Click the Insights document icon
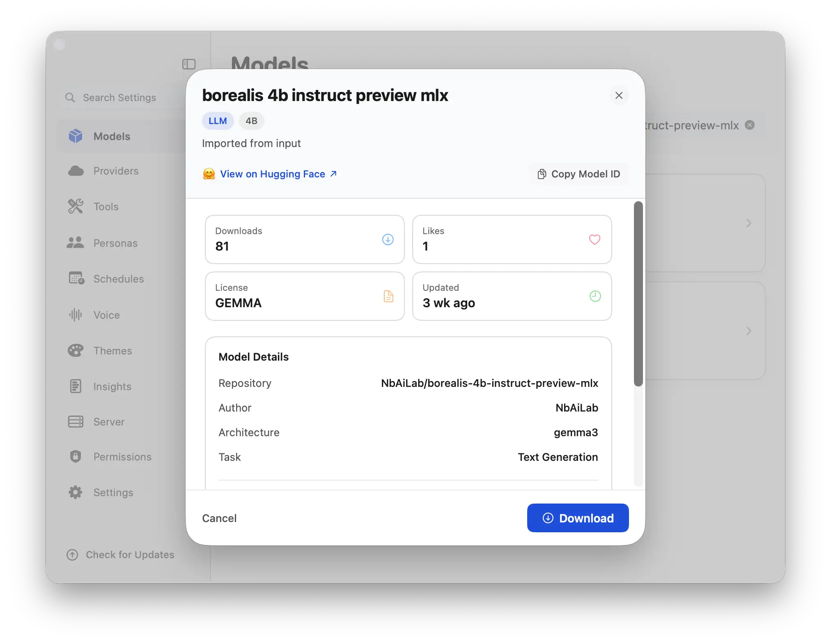The image size is (831, 644). 76,386
